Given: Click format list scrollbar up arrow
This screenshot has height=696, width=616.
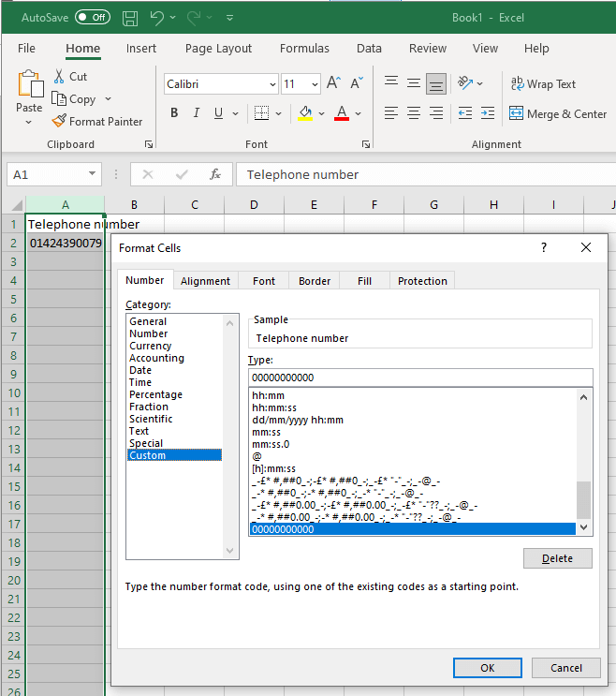Looking at the screenshot, I should pos(583,397).
